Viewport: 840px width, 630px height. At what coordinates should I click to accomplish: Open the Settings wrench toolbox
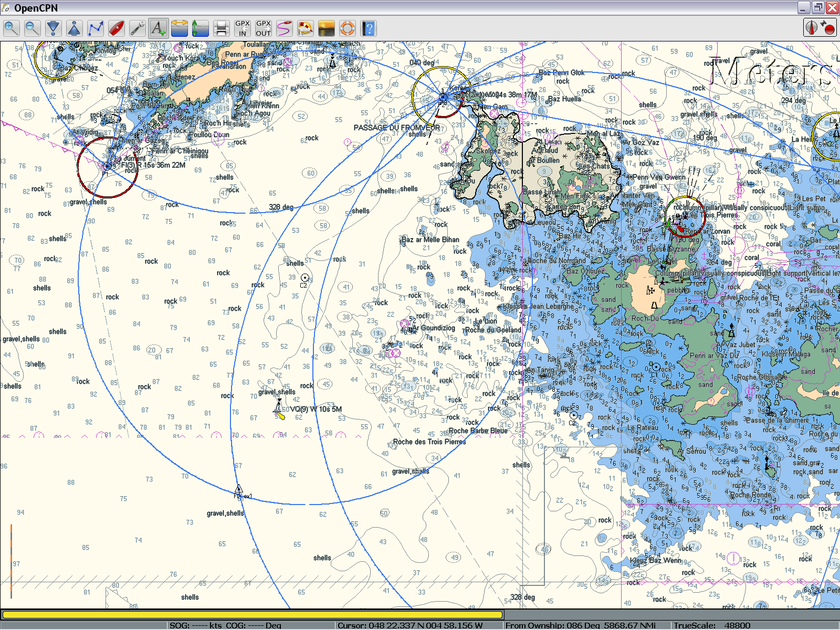pos(137,28)
